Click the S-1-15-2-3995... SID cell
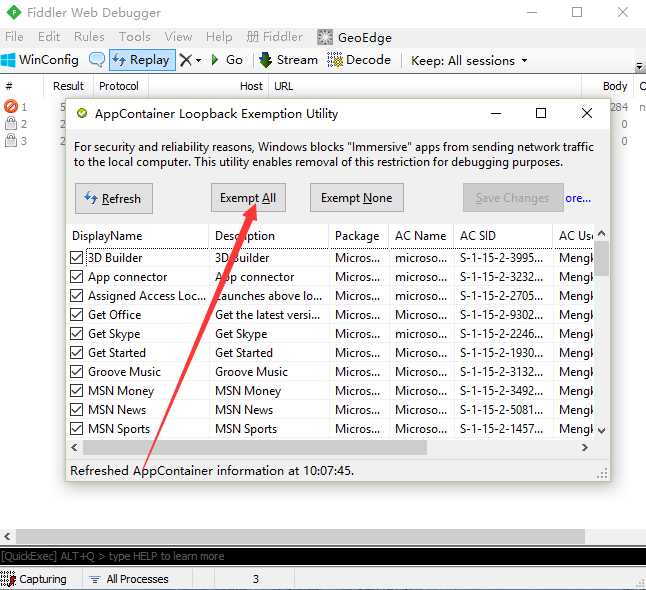This screenshot has height=590, width=646. coord(501,258)
